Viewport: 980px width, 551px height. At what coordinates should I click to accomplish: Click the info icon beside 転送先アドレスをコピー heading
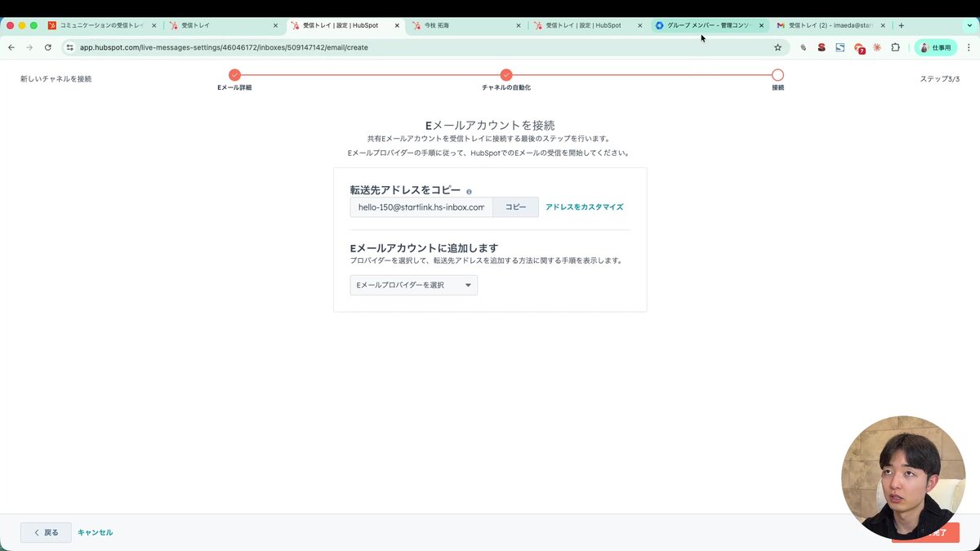coord(469,190)
